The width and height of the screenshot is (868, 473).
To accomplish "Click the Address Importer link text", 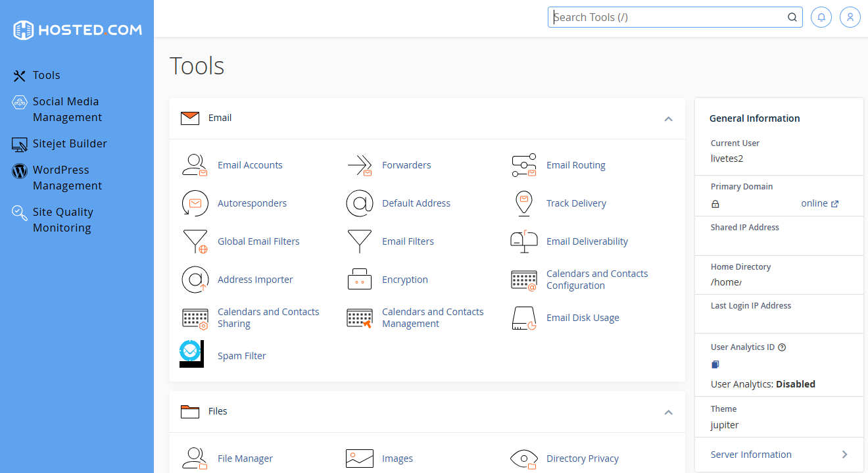I will [255, 280].
